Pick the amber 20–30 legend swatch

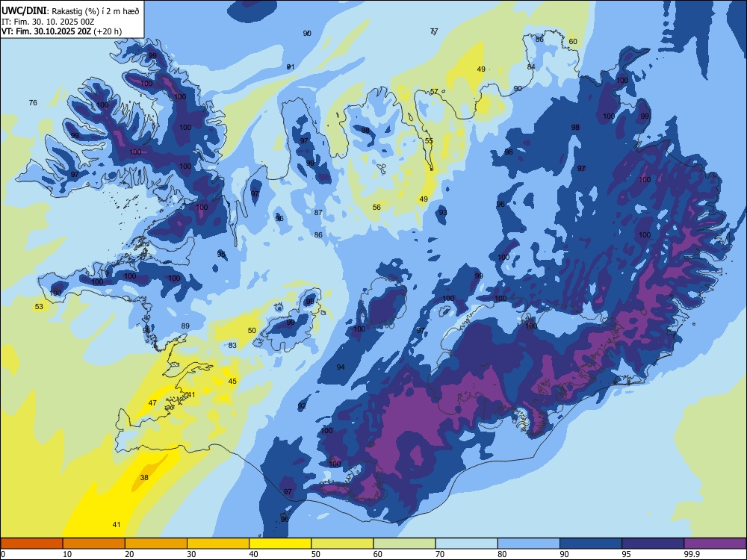click(156, 544)
